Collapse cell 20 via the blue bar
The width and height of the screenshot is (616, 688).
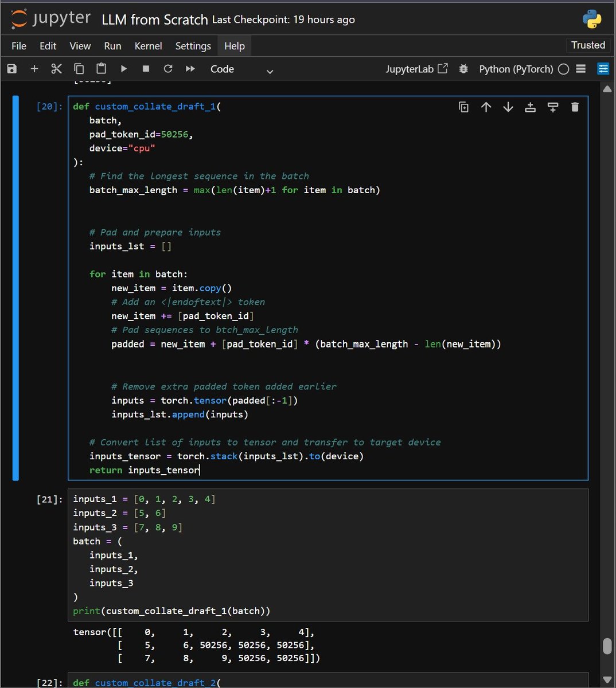tap(15, 288)
